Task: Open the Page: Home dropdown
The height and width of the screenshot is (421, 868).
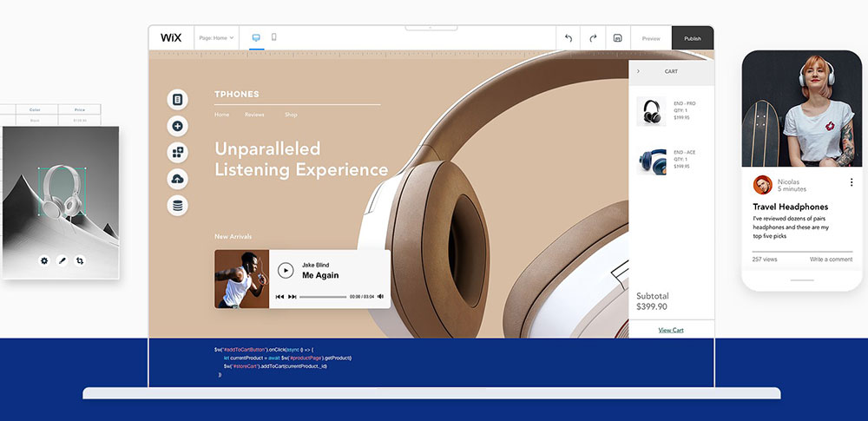Action: click(216, 37)
